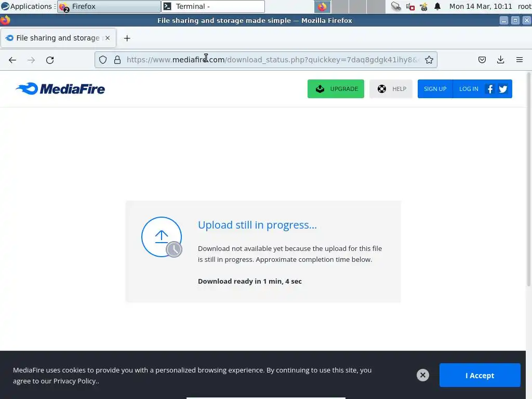Click the upload-in-progress clock icon
The width and height of the screenshot is (532, 399).
(174, 249)
